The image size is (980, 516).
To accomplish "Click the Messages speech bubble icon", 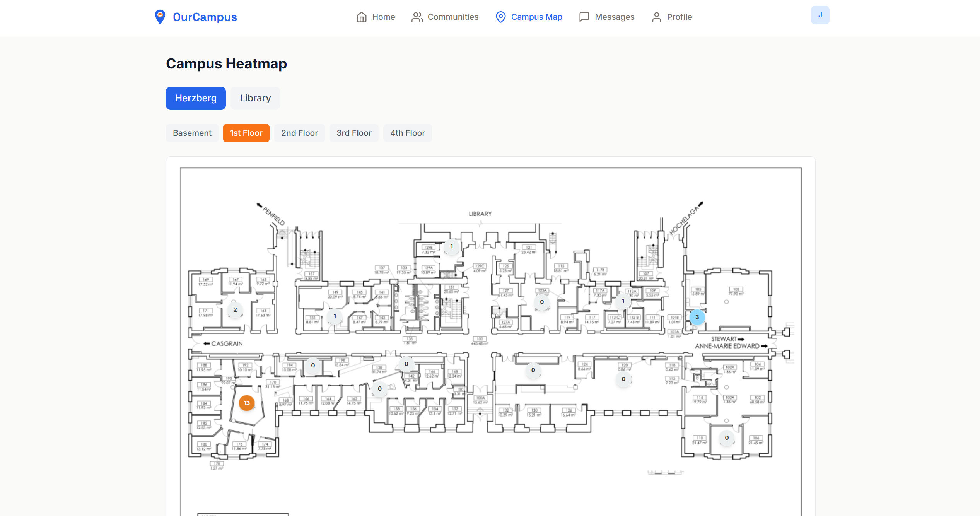I will 584,17.
